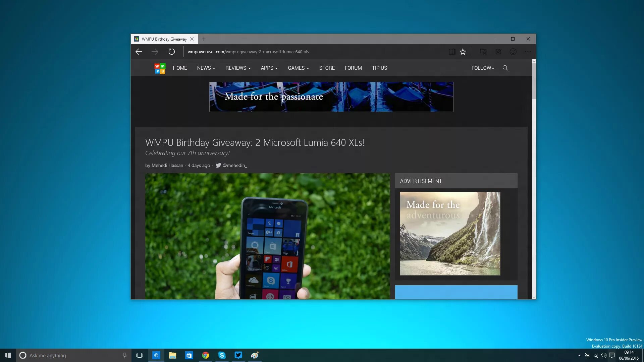Open search on the WMPoweruser navbar
Image resolution: width=644 pixels, height=362 pixels.
click(x=505, y=68)
